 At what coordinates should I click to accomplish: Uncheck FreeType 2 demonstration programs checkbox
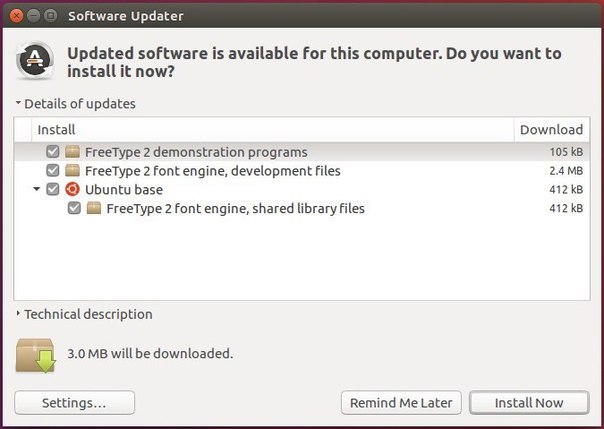pos(53,152)
